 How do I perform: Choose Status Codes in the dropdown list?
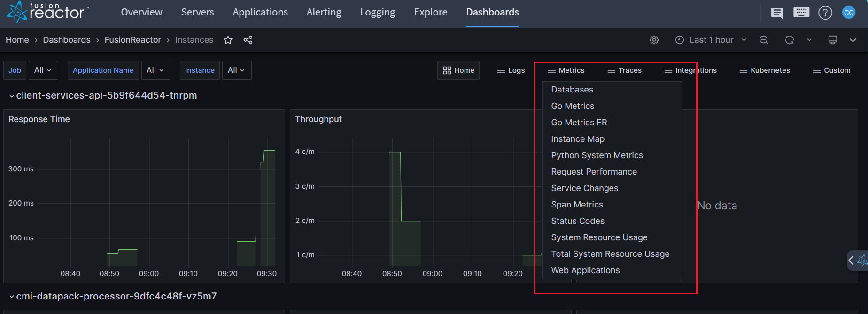(577, 221)
